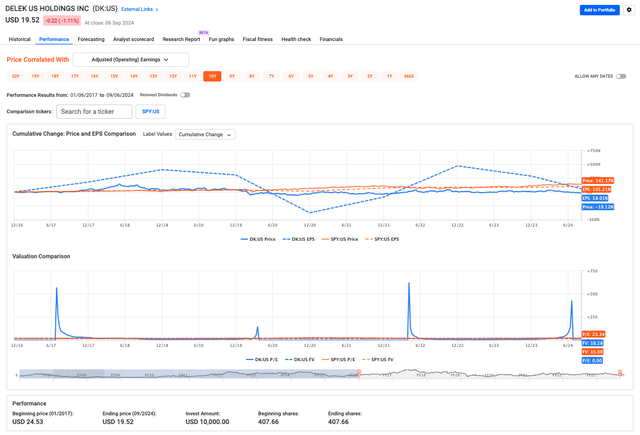Switch to the Forecasting tab
The image size is (640, 435).
pyautogui.click(x=91, y=39)
